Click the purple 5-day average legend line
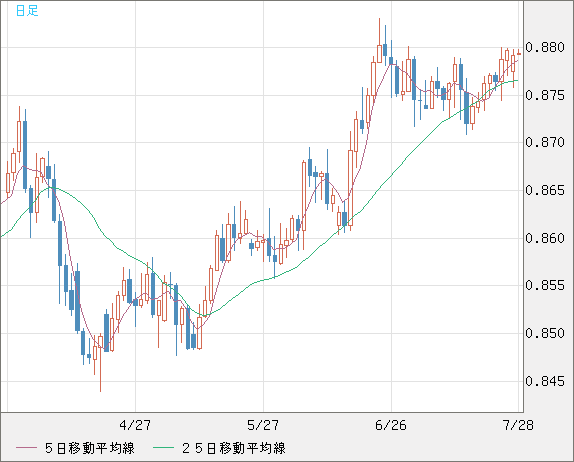 pyautogui.click(x=26, y=448)
